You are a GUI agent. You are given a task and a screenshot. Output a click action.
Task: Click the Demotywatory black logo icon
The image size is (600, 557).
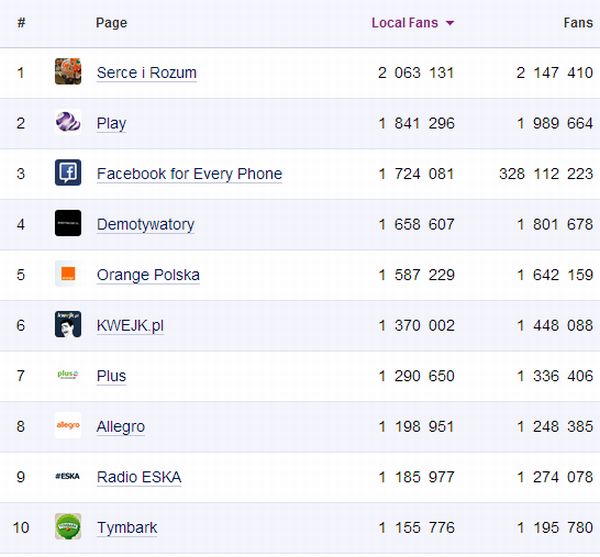pos(68,224)
